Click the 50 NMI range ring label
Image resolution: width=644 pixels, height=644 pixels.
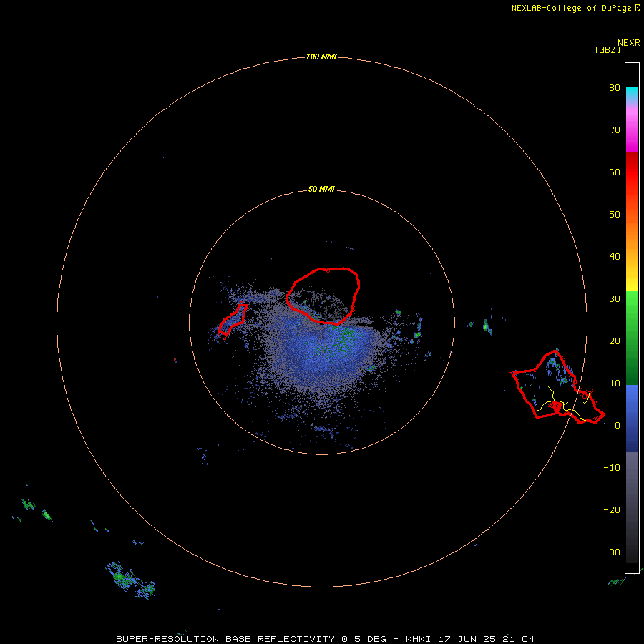coord(321,190)
